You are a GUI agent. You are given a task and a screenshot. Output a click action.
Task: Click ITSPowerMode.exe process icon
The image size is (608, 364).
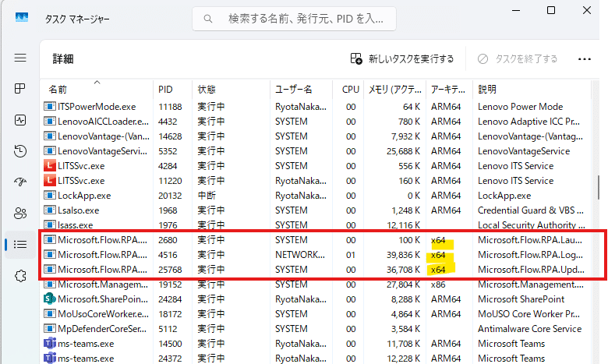(50, 107)
